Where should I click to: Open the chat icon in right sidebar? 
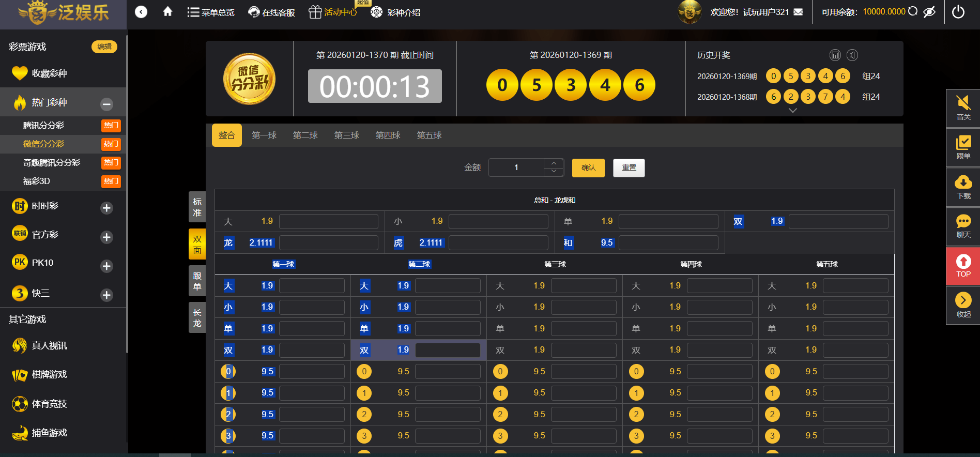pyautogui.click(x=963, y=226)
